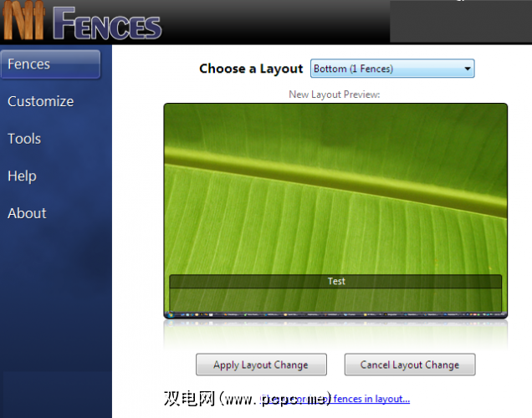Select Help in the sidebar

pos(22,176)
